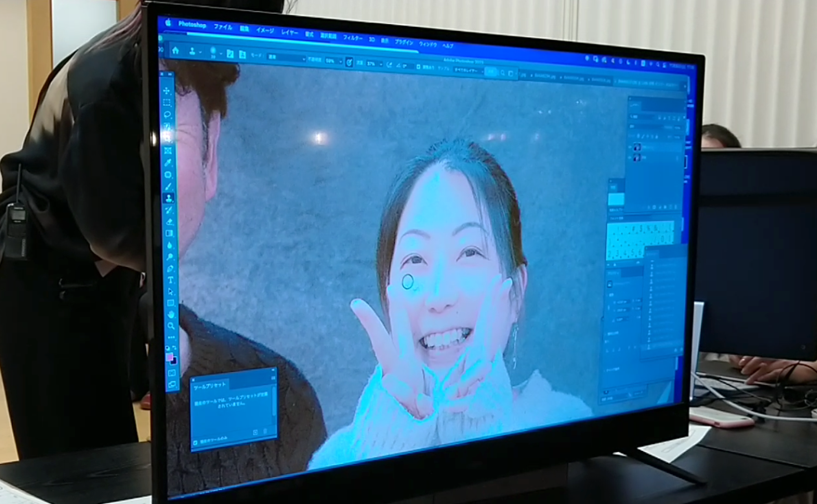Delete tool preset with trash icon
This screenshot has height=504, width=817.
coord(265,431)
